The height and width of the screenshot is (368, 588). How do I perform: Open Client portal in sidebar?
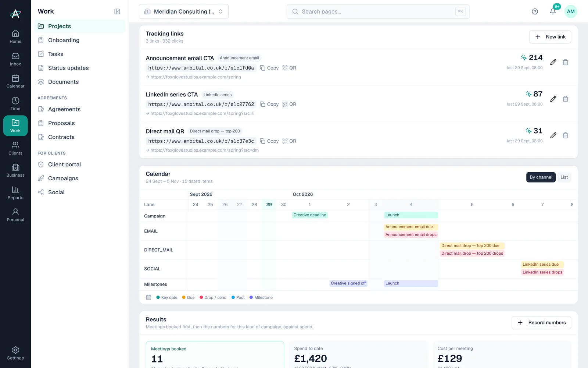pyautogui.click(x=80, y=164)
